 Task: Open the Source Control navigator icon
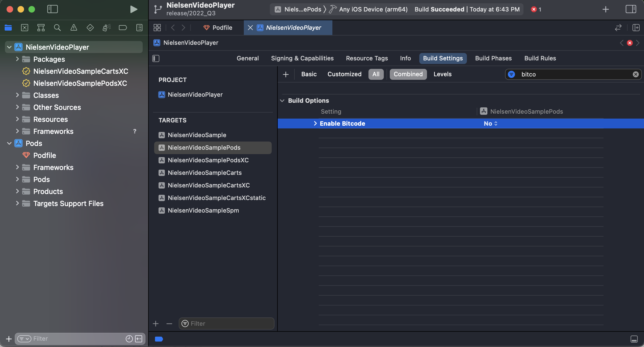pos(25,28)
